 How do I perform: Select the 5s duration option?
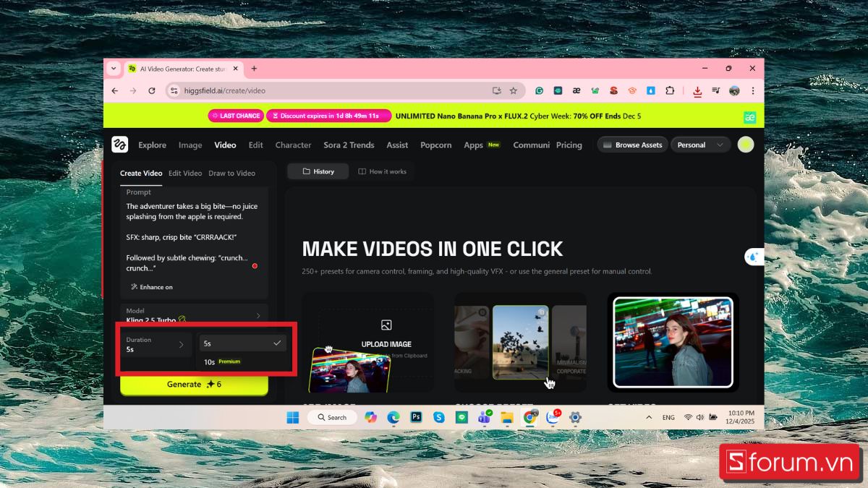coord(243,343)
